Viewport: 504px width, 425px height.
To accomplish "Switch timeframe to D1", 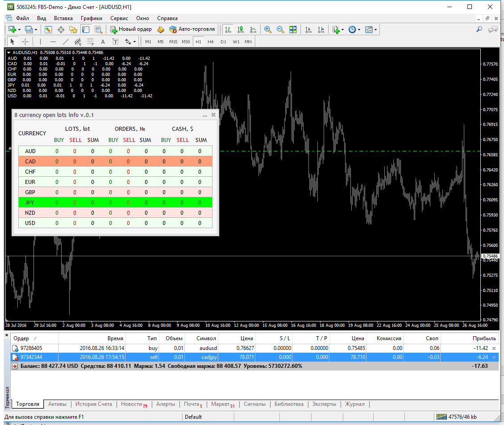I will [223, 42].
